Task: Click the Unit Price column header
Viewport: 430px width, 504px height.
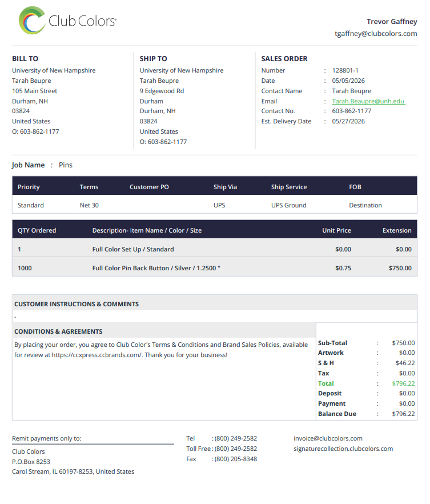Action: click(336, 230)
